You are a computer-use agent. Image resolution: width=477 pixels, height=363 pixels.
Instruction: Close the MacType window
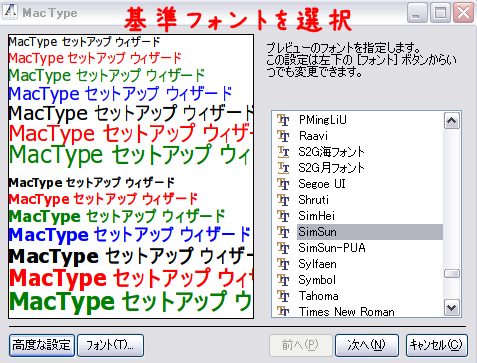pos(464,13)
